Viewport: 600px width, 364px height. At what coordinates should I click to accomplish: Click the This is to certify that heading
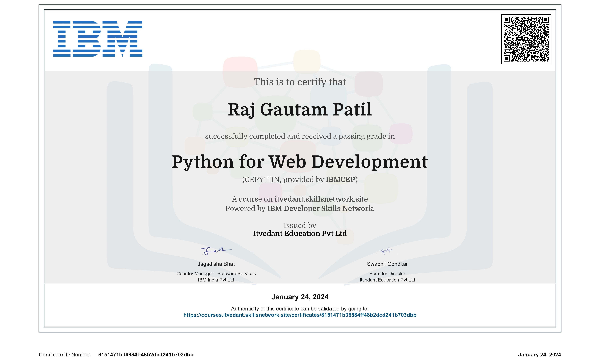tap(300, 82)
